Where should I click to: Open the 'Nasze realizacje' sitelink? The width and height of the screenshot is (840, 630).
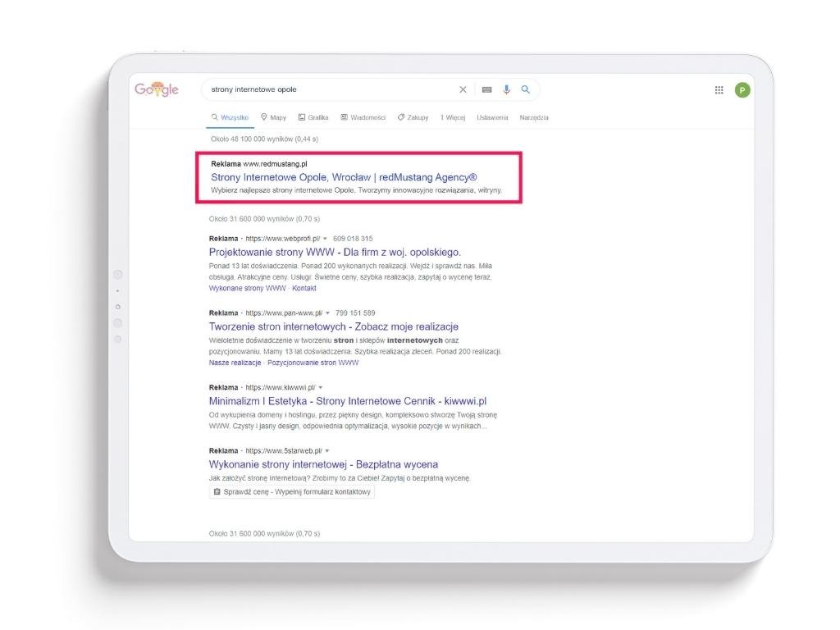(x=235, y=363)
